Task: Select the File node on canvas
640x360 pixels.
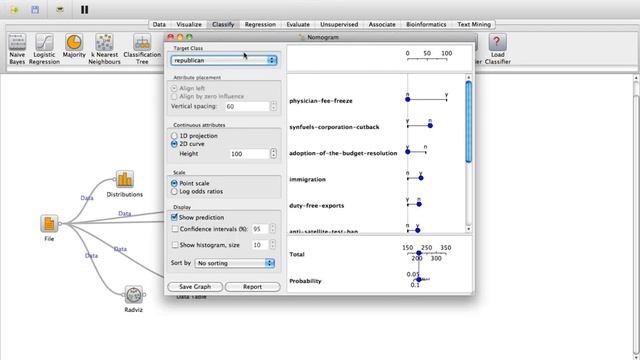Action: tap(49, 223)
